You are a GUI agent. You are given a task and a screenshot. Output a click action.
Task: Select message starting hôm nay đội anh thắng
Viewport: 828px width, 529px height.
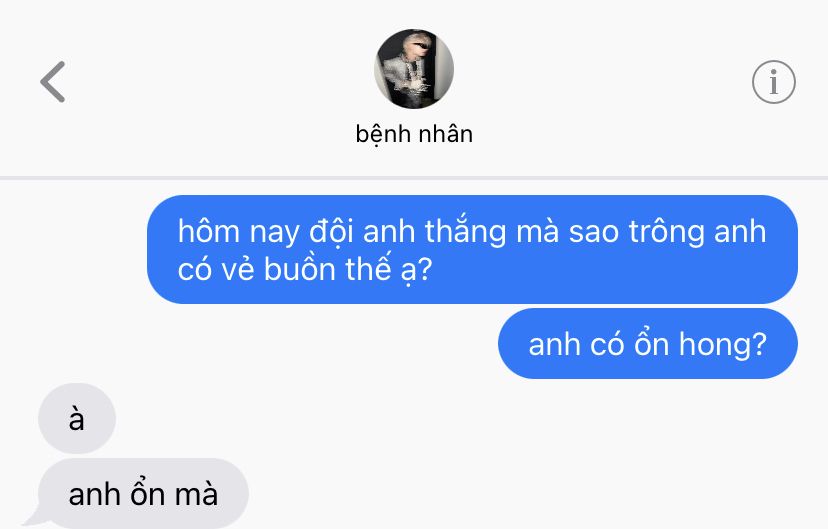(x=472, y=250)
